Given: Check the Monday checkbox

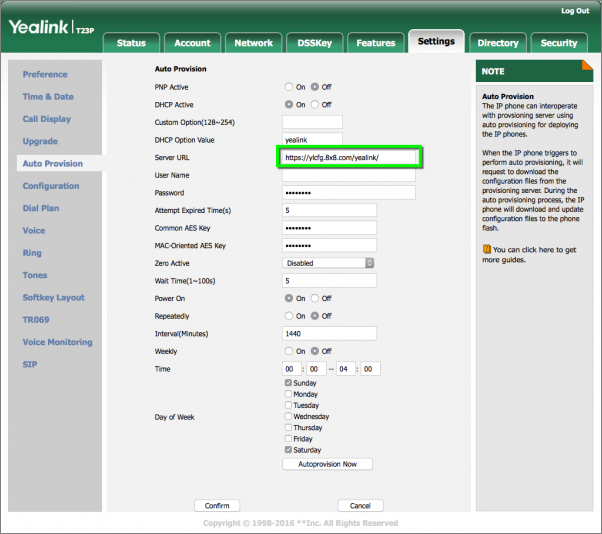Looking at the screenshot, I should tap(289, 394).
